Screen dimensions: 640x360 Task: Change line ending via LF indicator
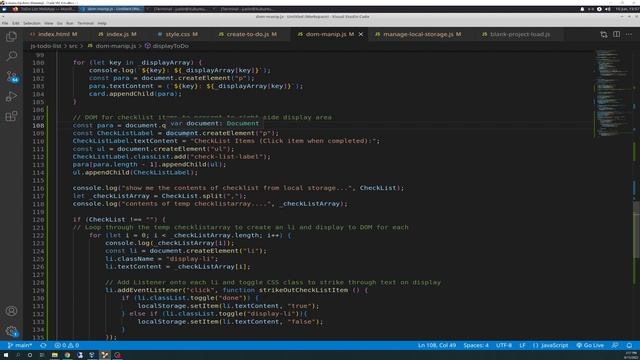(x=522, y=345)
